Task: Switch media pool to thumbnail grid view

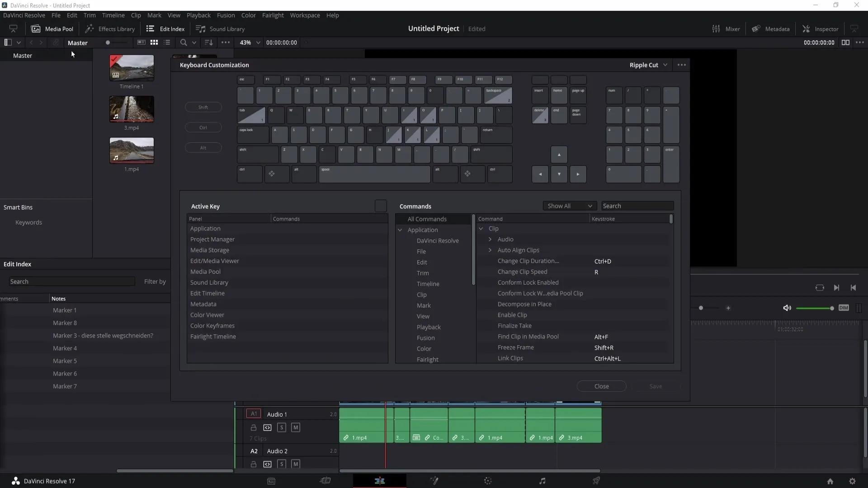Action: 154,42
